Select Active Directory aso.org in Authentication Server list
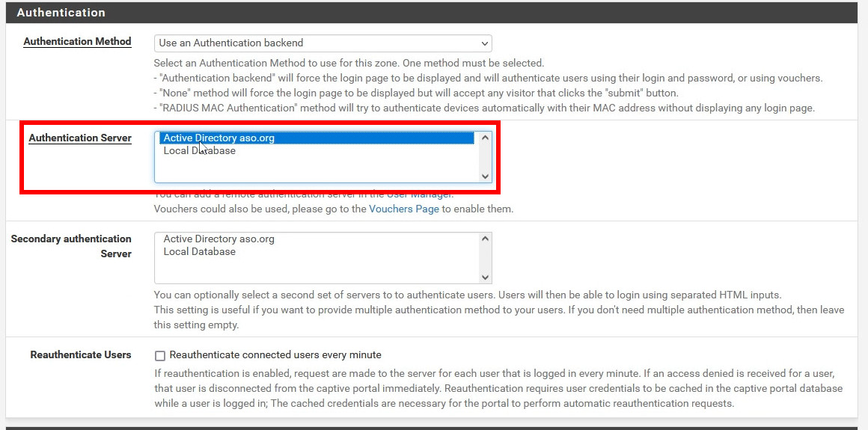The height and width of the screenshot is (430, 868). click(x=218, y=138)
